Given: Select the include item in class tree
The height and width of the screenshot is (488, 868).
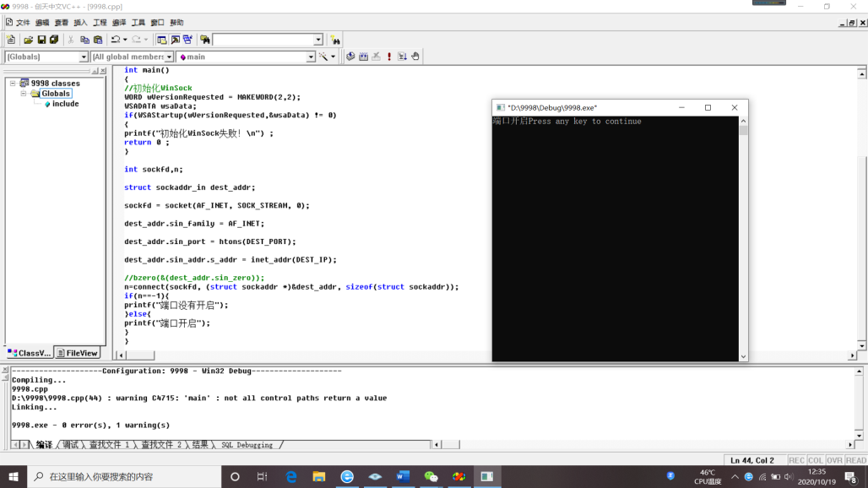Looking at the screenshot, I should coord(65,104).
